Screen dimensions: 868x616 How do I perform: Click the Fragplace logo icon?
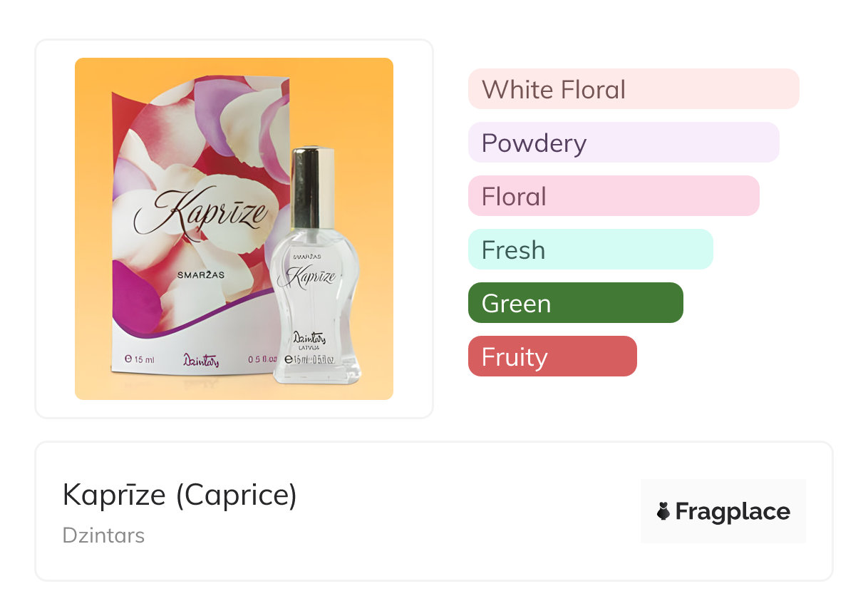tap(663, 511)
